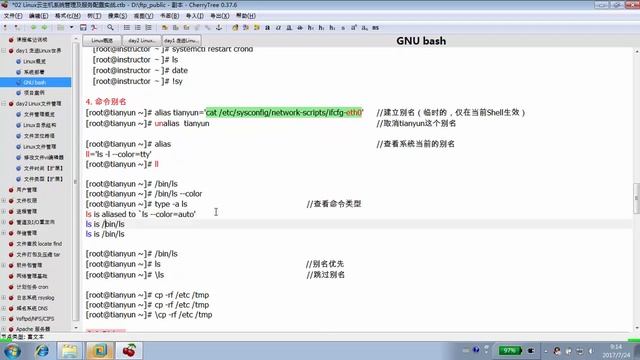Viewport: 640px width, 360px height.
Task: Insert an anchor with the anchor icon
Action: pos(219,28)
